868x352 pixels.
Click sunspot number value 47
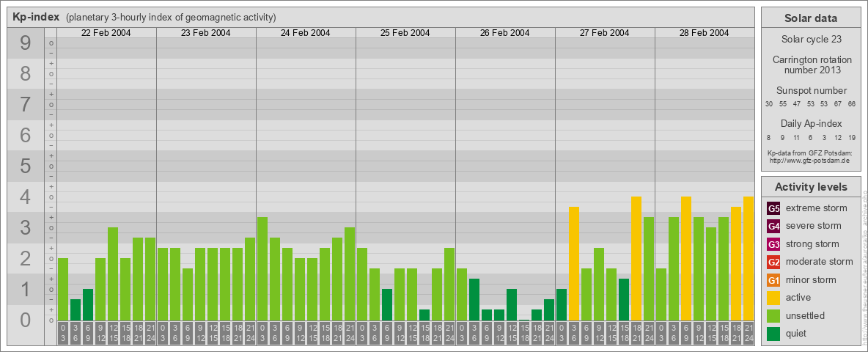pos(797,104)
